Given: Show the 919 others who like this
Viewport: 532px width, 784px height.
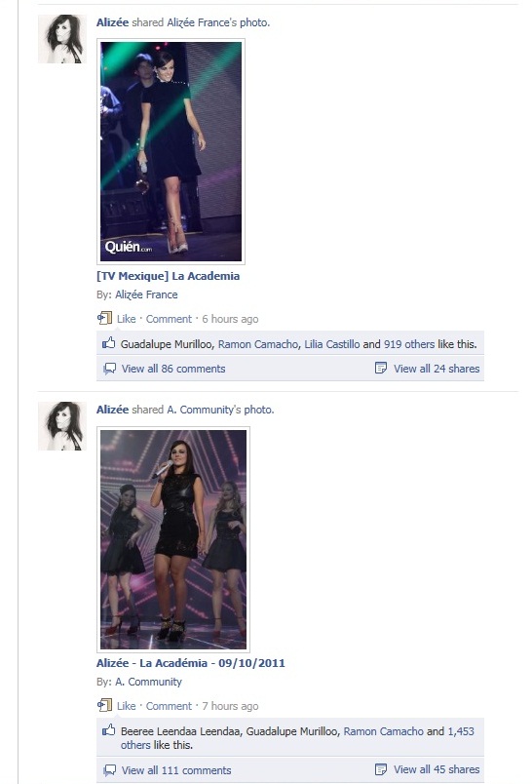Looking at the screenshot, I should tap(409, 344).
